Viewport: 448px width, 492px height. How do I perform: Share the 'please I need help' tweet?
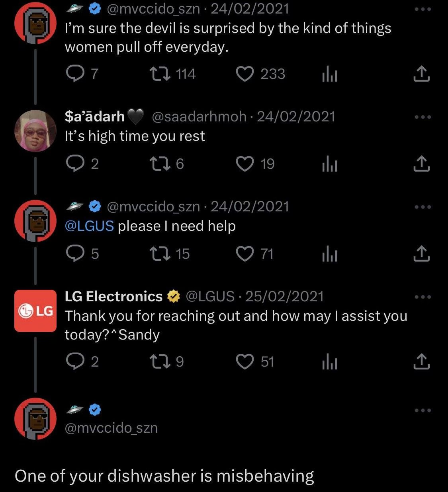point(421,254)
